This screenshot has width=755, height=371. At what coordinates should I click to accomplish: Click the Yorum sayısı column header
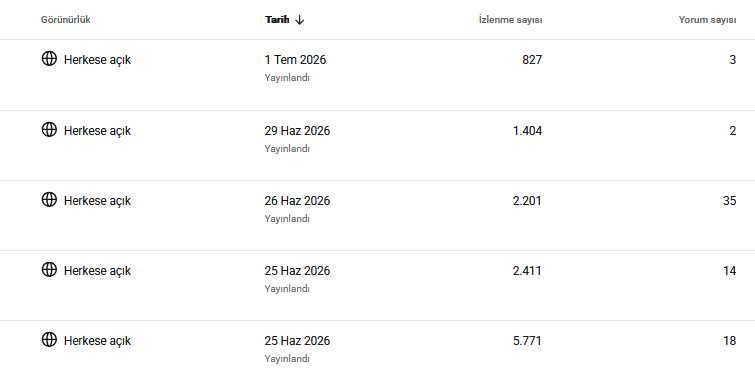pos(707,20)
